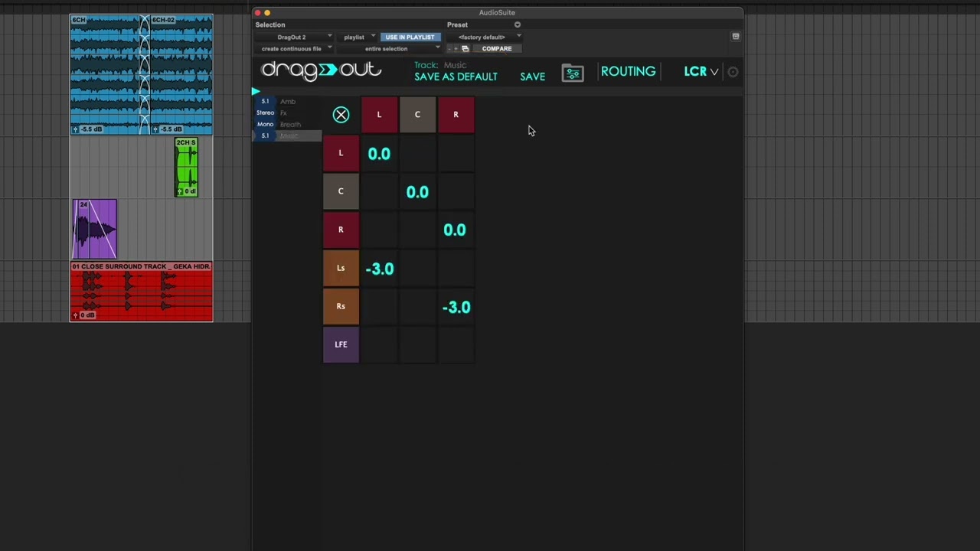The width and height of the screenshot is (980, 551).
Task: Click the -5.5 dB clip gain badge on 6CH clip
Action: coord(87,129)
